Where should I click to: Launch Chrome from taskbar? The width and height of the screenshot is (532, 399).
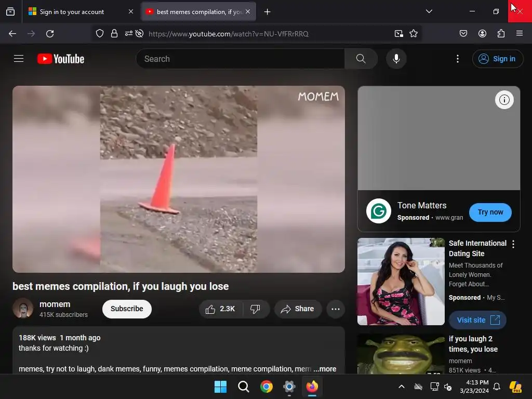coord(267,387)
